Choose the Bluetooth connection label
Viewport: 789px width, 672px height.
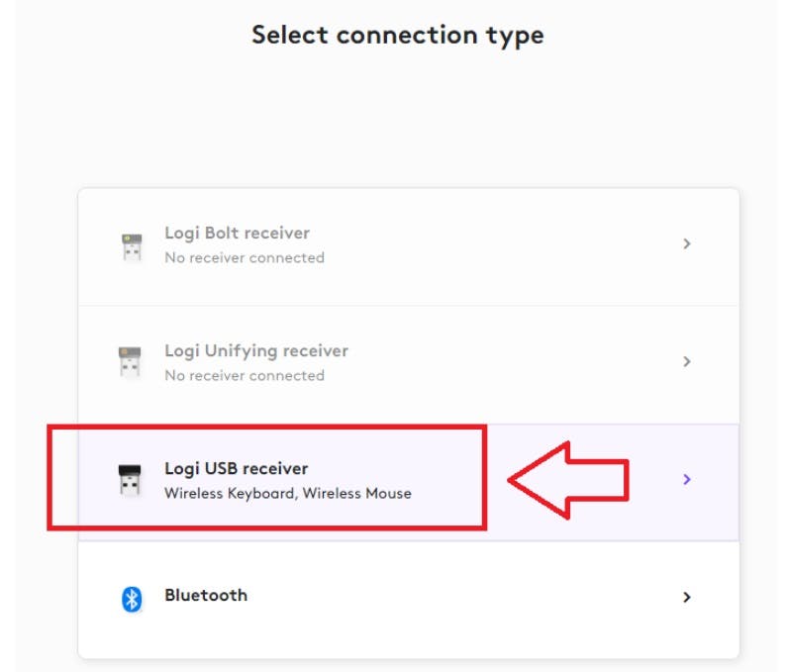(206, 596)
